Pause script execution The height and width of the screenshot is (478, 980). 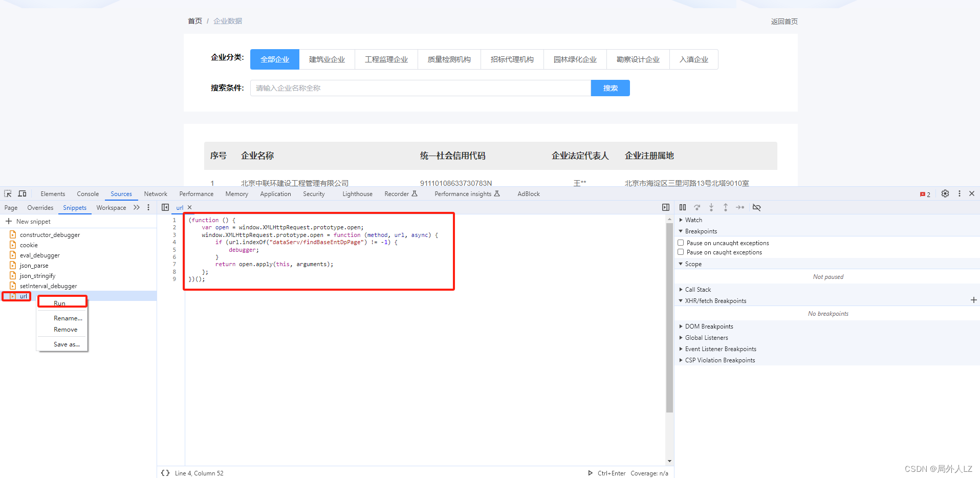click(683, 207)
